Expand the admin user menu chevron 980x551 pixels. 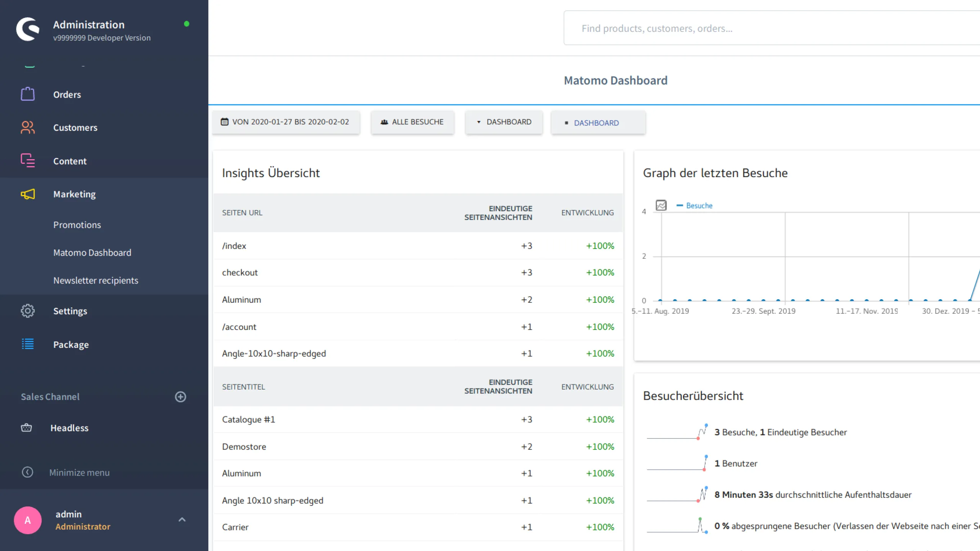pos(182,520)
